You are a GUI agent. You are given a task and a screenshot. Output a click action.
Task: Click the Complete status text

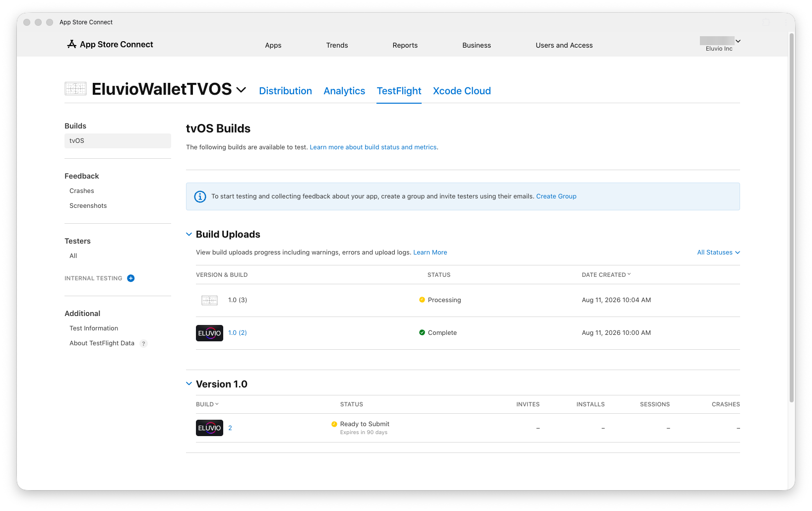point(442,333)
